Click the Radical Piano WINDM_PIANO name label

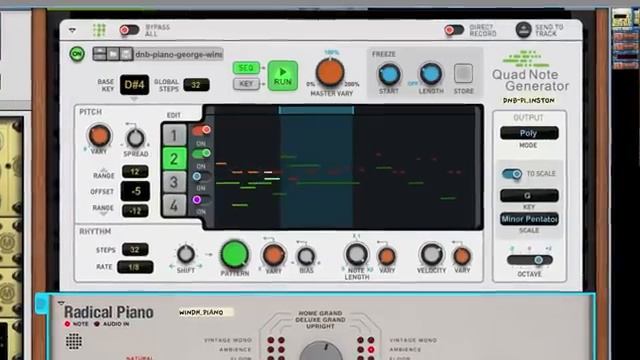(x=206, y=312)
